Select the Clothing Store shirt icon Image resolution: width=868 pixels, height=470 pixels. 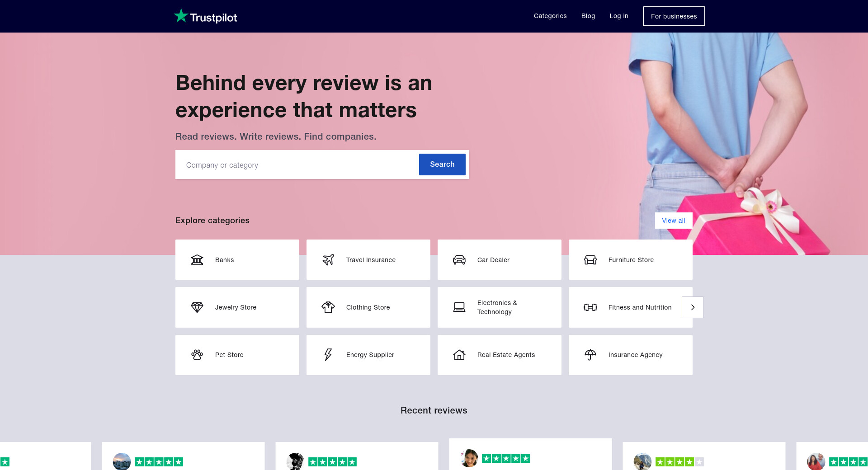(328, 307)
